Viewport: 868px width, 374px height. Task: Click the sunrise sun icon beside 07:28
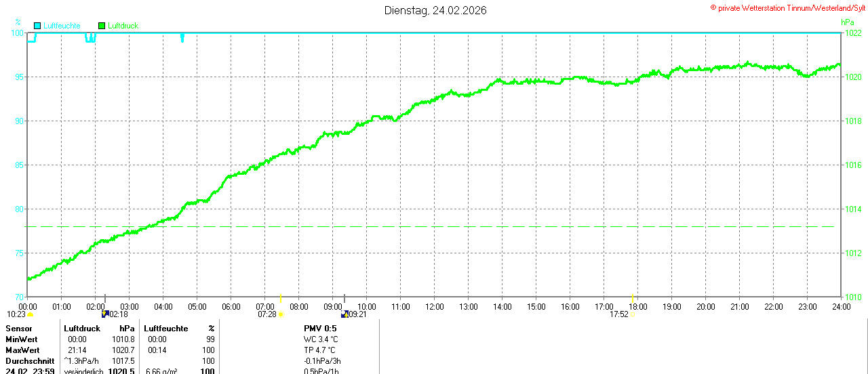point(281,314)
